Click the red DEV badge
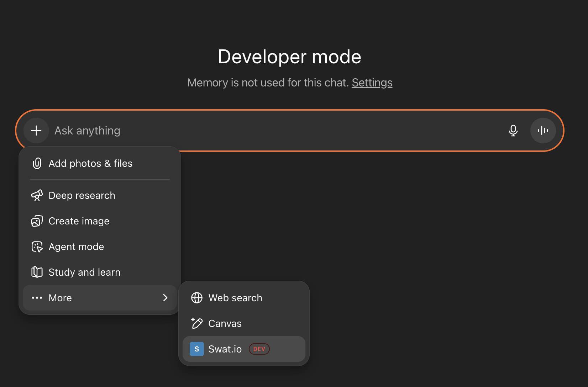The height and width of the screenshot is (387, 588). pyautogui.click(x=259, y=349)
